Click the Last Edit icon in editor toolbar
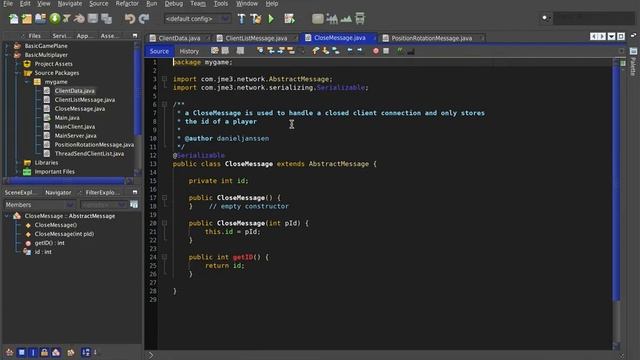The image size is (640, 360). tap(215, 51)
